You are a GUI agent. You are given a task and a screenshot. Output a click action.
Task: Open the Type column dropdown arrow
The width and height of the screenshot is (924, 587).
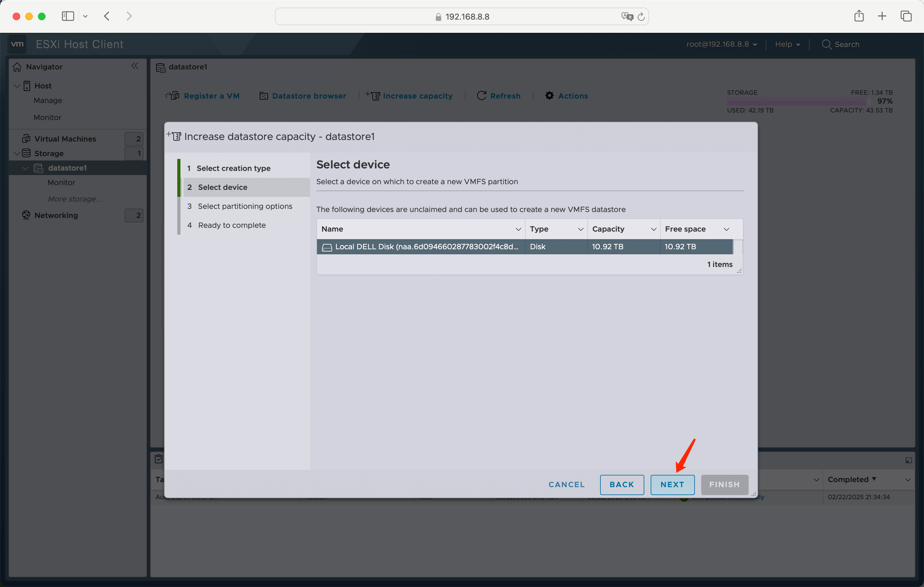[581, 229]
